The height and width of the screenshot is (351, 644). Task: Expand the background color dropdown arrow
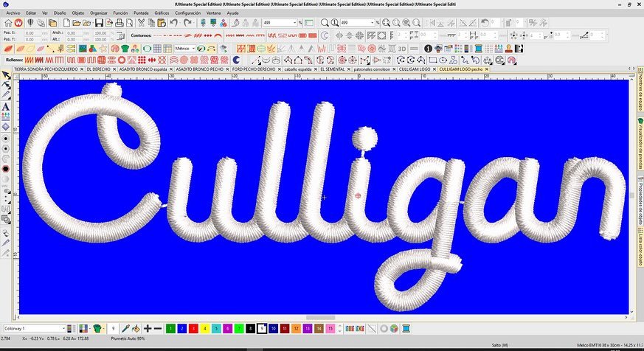(x=90, y=328)
